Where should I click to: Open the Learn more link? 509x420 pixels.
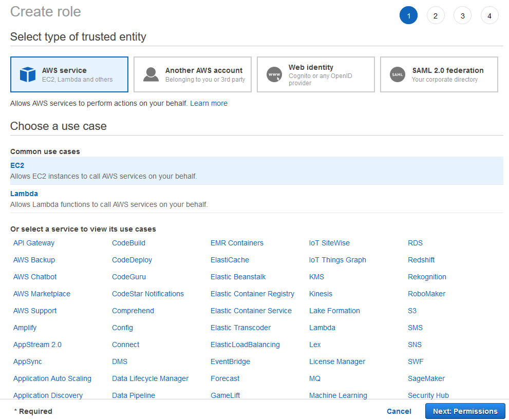209,103
